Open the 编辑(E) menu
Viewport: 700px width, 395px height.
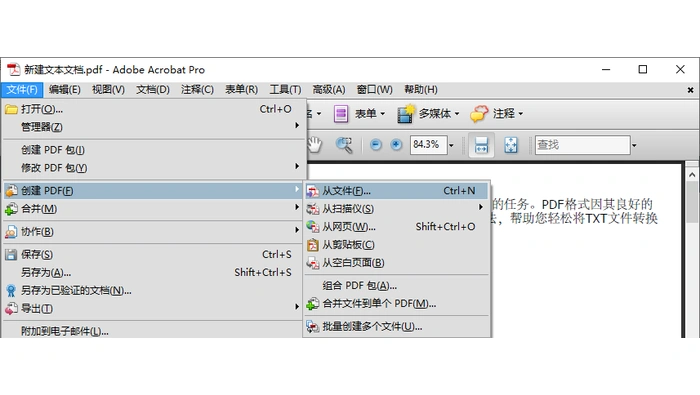(65, 90)
